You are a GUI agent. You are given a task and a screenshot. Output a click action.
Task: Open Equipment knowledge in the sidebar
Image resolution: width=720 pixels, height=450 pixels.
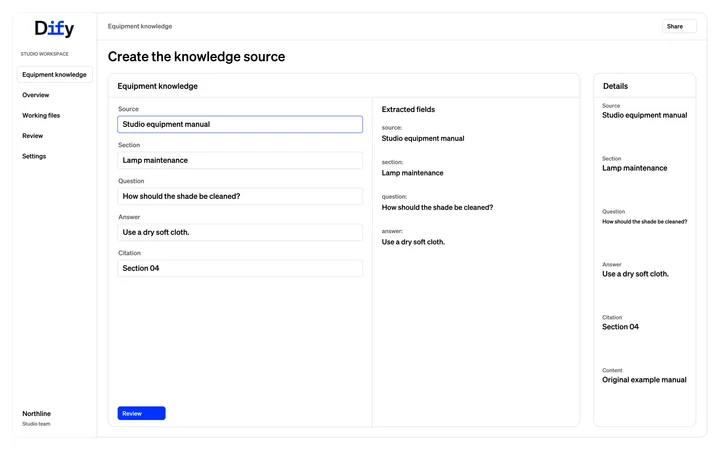pos(55,74)
